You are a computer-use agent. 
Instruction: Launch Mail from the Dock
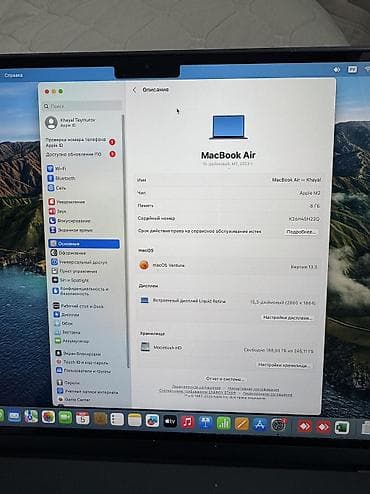coord(14,416)
